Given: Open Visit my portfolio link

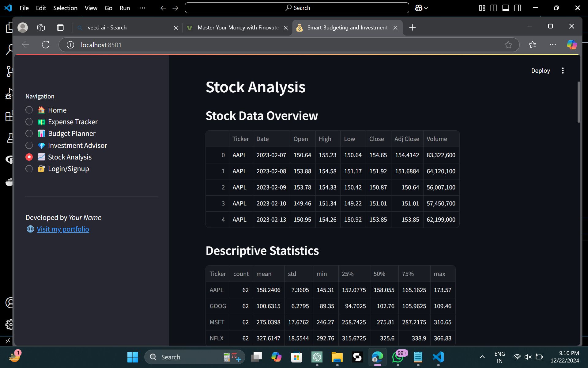Looking at the screenshot, I should tap(63, 229).
